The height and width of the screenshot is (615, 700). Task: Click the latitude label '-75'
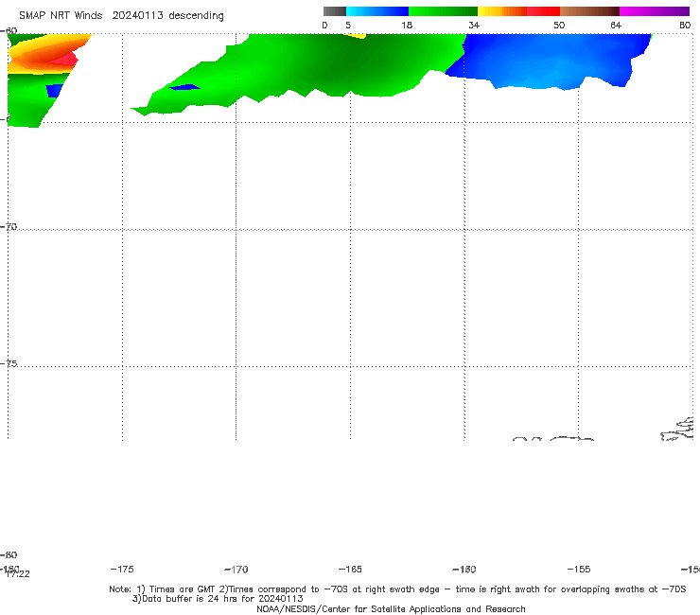point(9,363)
